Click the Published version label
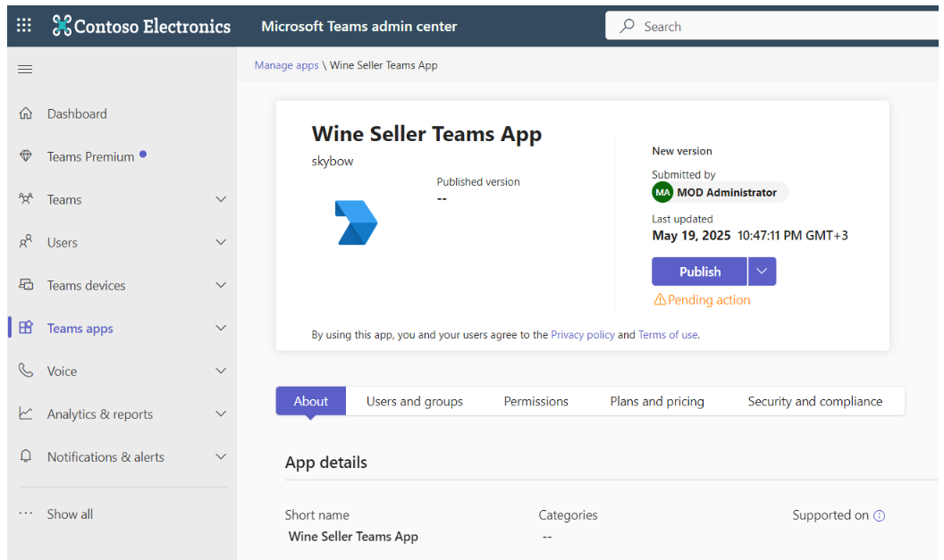This screenshot has width=944, height=560. pyautogui.click(x=478, y=181)
